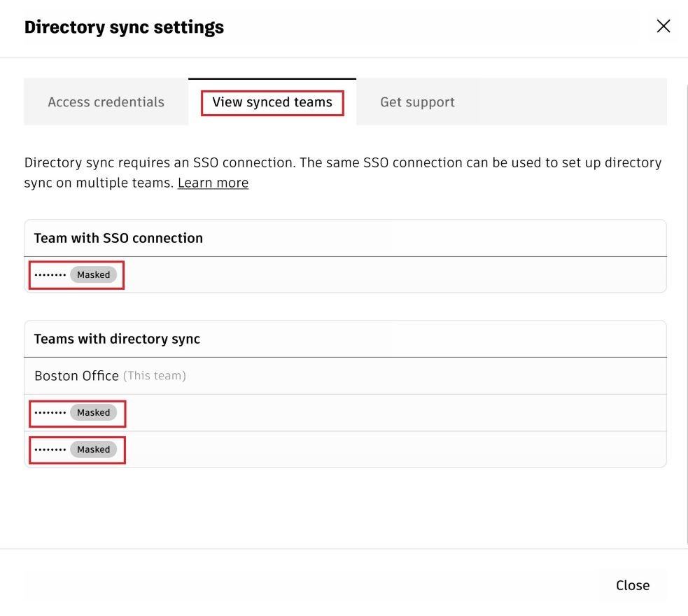
Task: Follow the Learn more link
Action: (213, 183)
